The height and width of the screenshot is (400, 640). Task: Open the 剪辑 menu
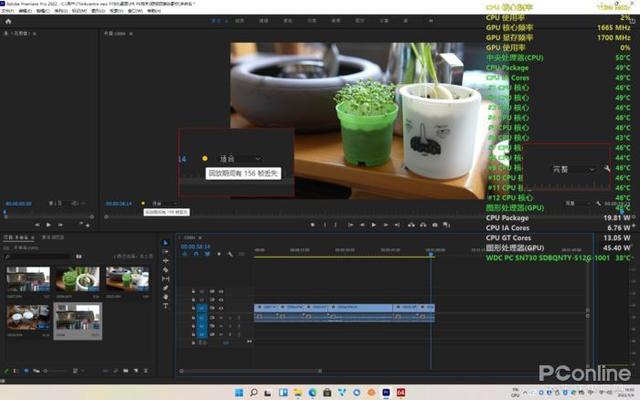[x=42, y=11]
